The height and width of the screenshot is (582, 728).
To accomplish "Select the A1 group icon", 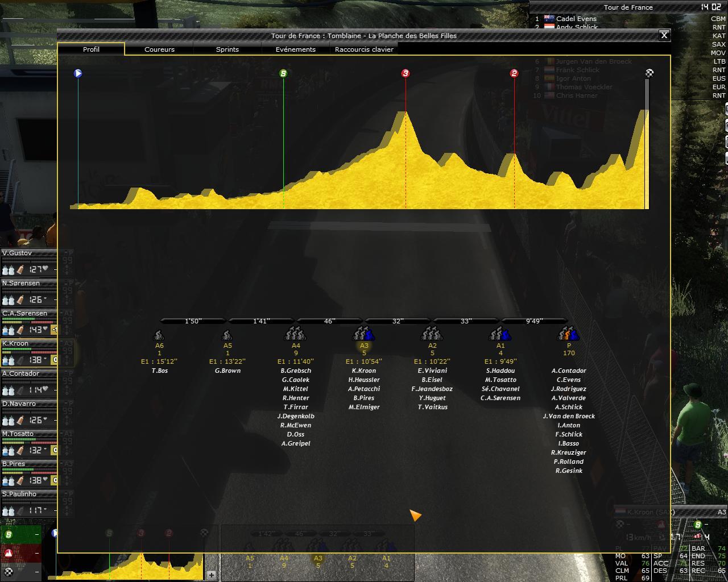I will point(500,334).
